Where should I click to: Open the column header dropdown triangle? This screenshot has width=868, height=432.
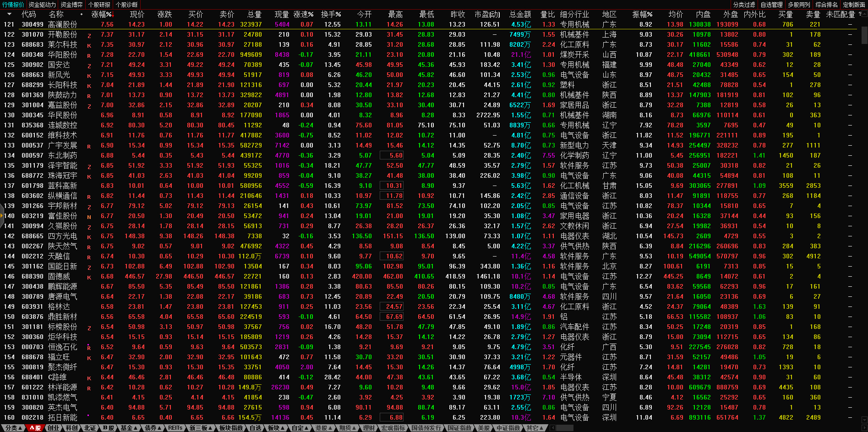click(9, 14)
